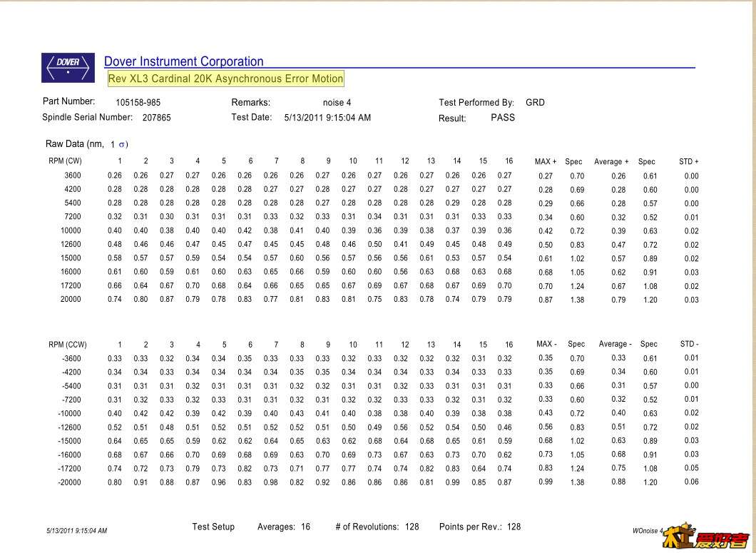Click the STD + column header
The height and width of the screenshot is (553, 756).
(688, 162)
